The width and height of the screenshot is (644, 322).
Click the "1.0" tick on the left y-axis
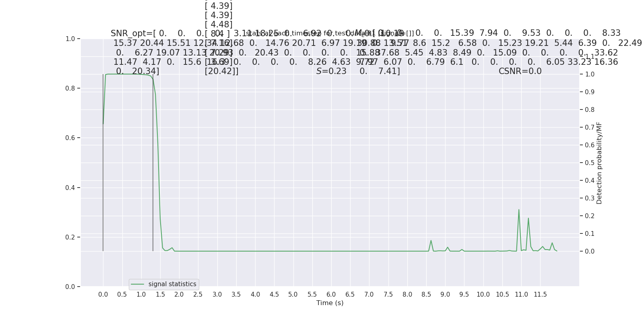(x=70, y=39)
